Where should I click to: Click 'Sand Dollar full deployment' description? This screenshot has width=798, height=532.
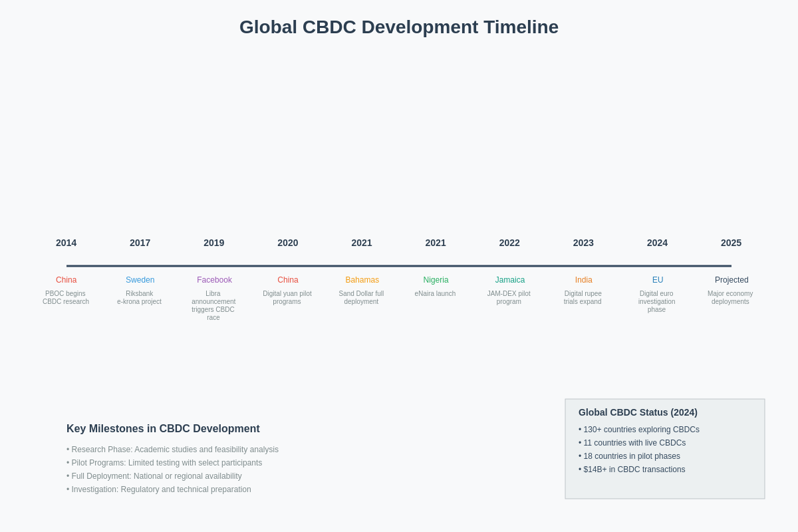[361, 298]
